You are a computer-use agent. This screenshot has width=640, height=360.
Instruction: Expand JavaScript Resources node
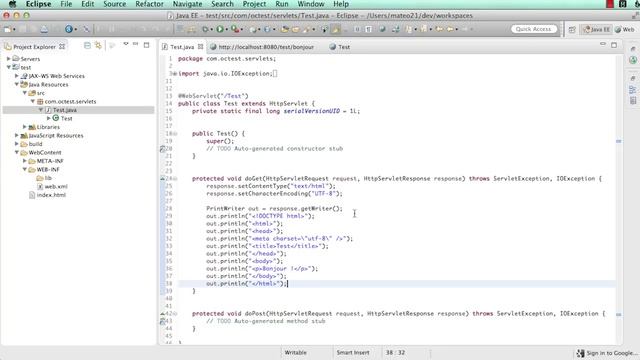pyautogui.click(x=17, y=136)
